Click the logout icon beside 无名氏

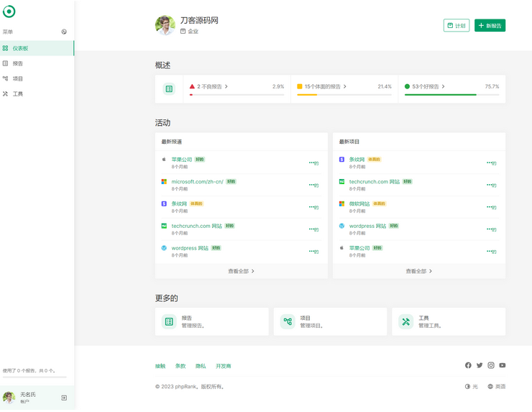(64, 398)
